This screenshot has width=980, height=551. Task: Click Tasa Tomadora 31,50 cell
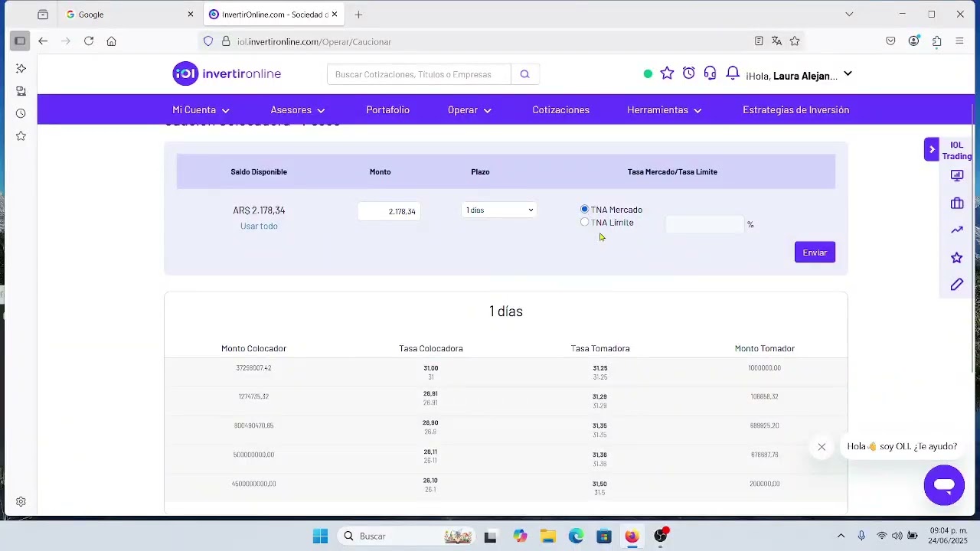(x=600, y=487)
